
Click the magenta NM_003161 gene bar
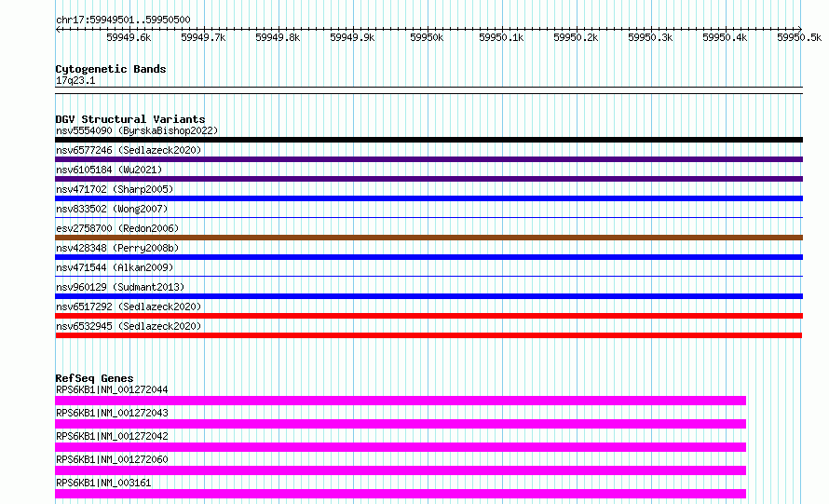pos(401,494)
